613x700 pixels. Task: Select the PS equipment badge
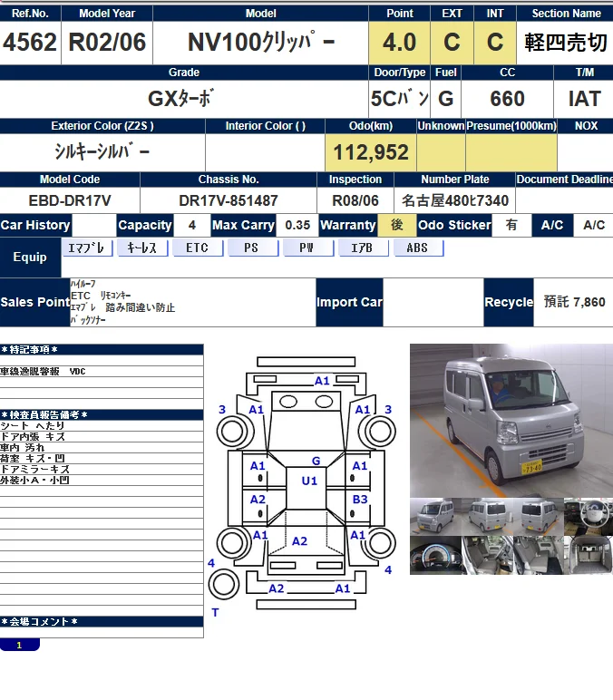point(253,248)
